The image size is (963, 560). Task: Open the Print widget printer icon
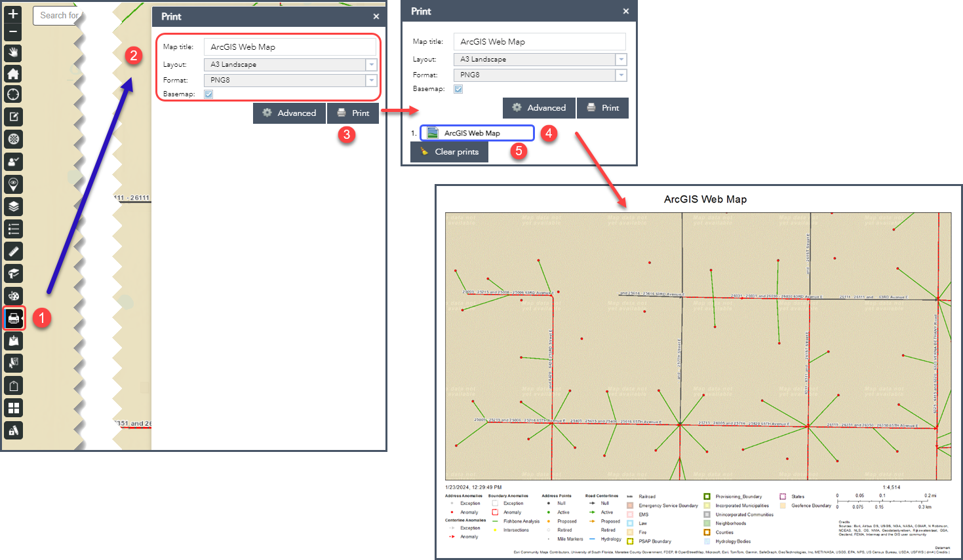13,318
